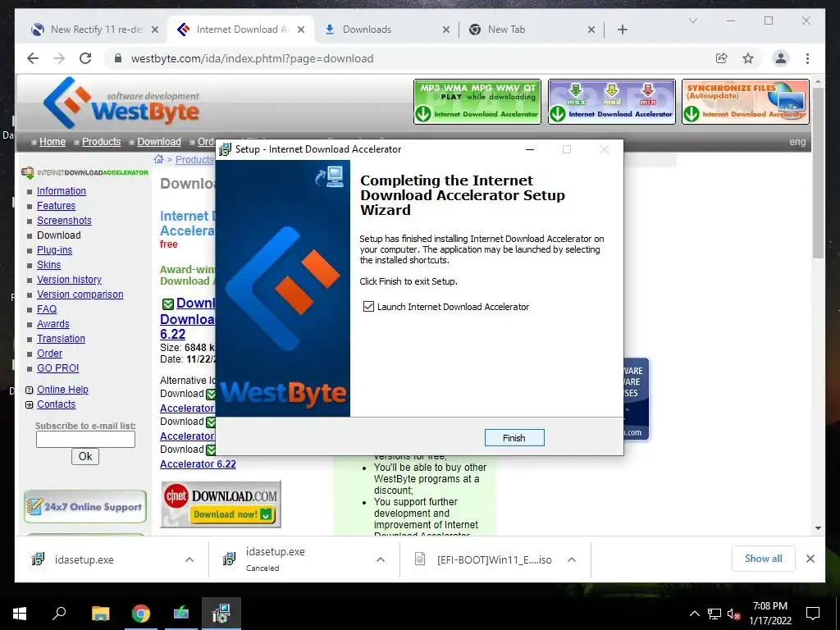This screenshot has height=630, width=840.
Task: Click Ok under the e-mail subscribe field
Action: 85,456
